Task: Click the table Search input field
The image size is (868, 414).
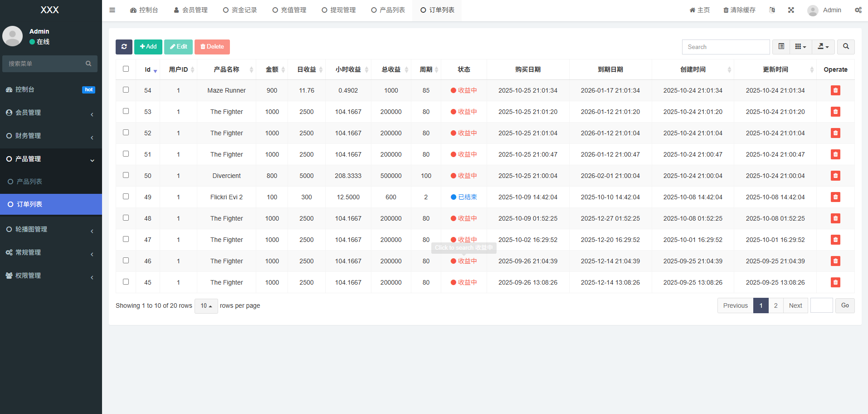Action: pyautogui.click(x=725, y=47)
